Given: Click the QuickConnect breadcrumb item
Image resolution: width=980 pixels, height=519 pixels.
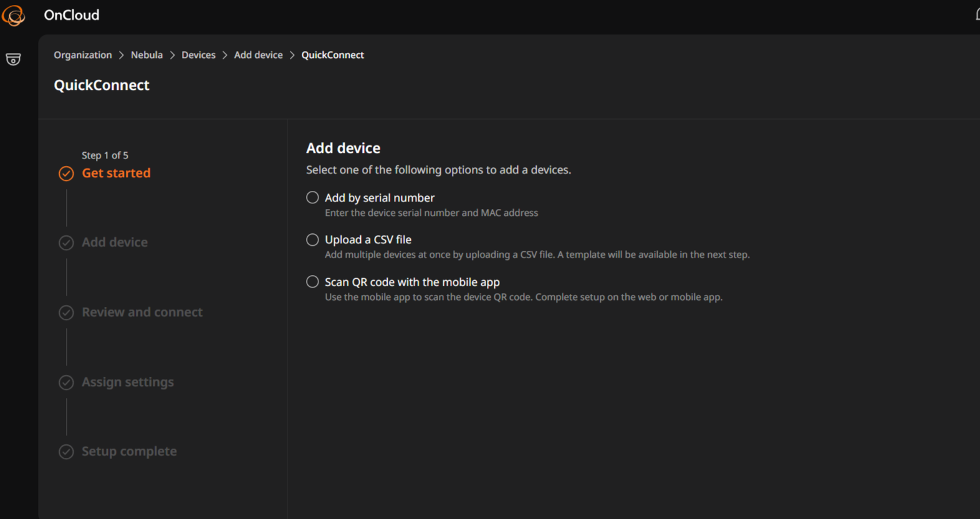Looking at the screenshot, I should tap(333, 55).
